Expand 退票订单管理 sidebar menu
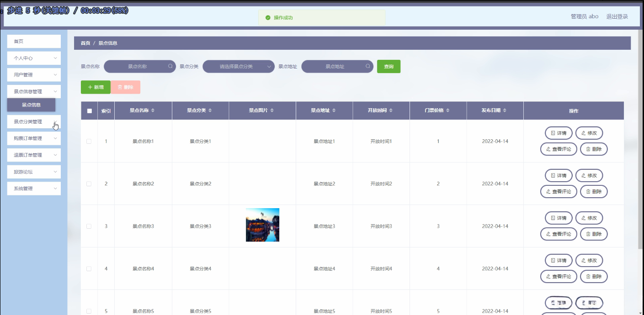 pos(34,155)
